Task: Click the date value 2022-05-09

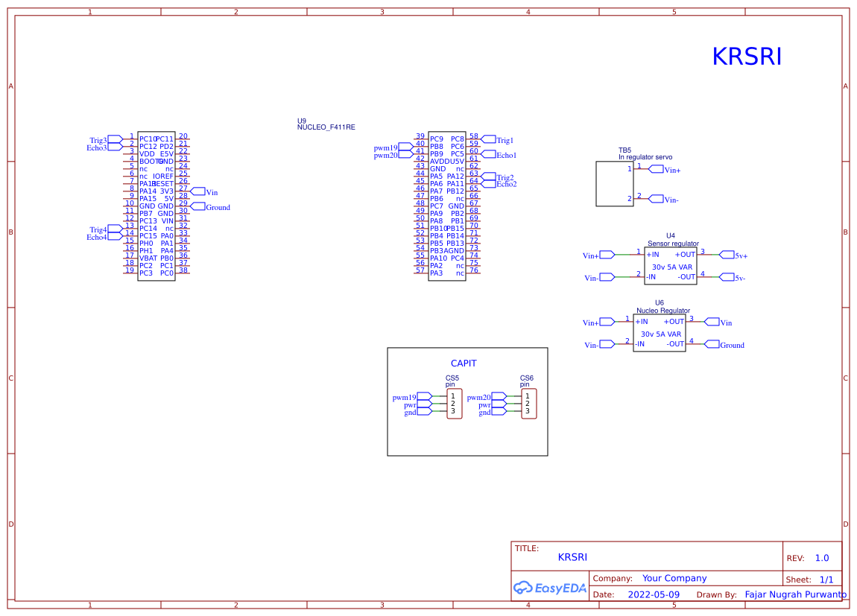Action: pyautogui.click(x=654, y=595)
